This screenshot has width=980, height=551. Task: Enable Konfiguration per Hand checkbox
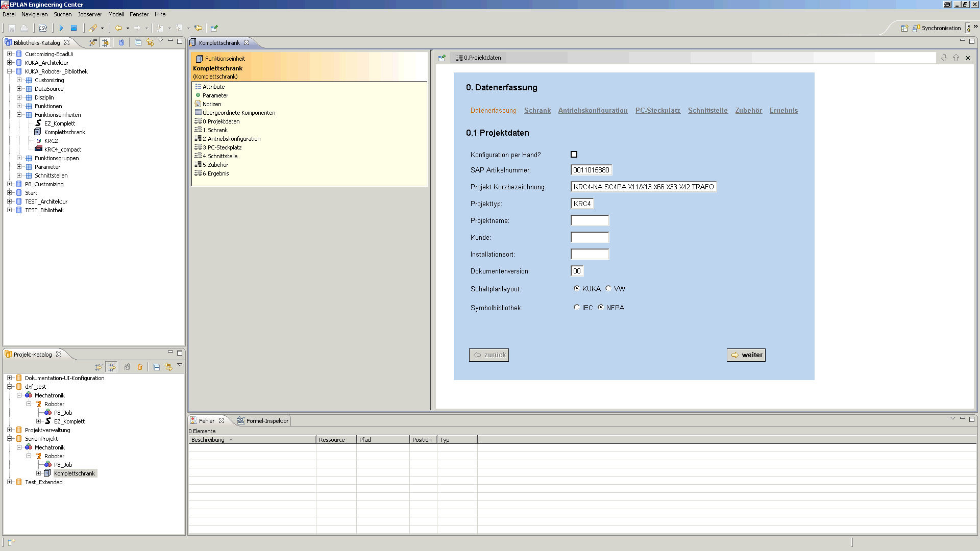(574, 155)
